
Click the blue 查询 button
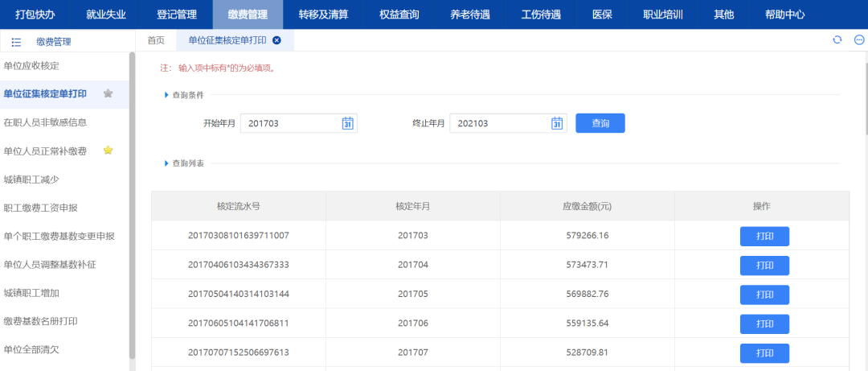pyautogui.click(x=600, y=123)
